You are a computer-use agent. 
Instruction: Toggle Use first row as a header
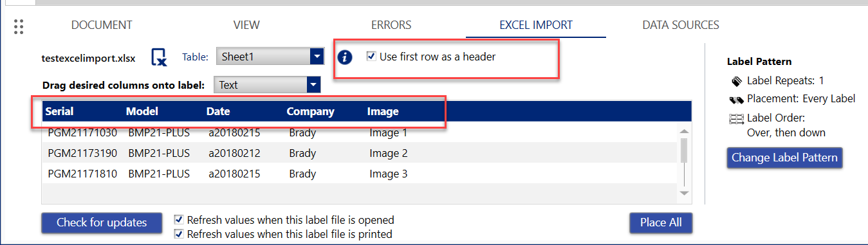pos(371,57)
